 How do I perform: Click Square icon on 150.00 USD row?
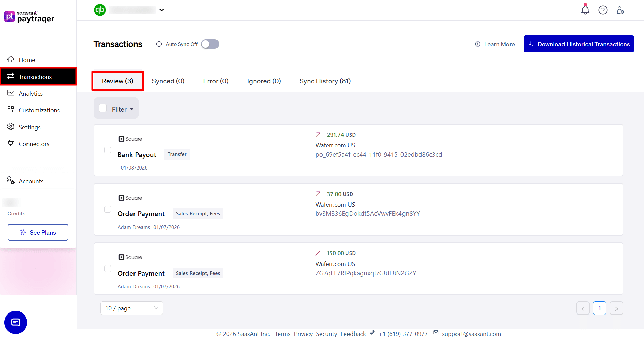(x=130, y=257)
